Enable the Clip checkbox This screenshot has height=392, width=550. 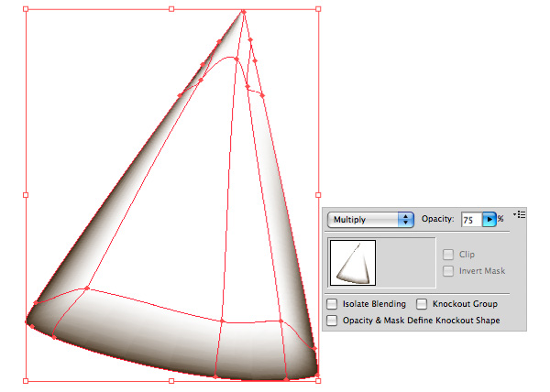pos(448,255)
